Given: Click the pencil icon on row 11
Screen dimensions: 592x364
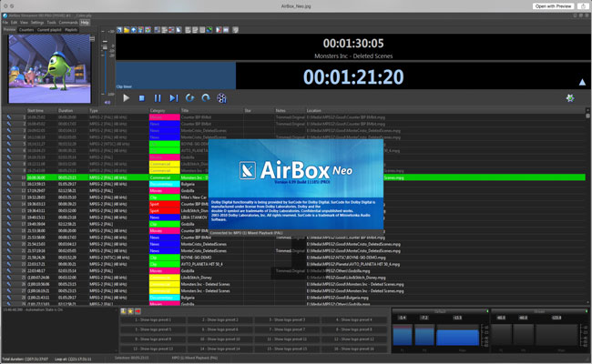Looking at the screenshot, I should (9, 184).
